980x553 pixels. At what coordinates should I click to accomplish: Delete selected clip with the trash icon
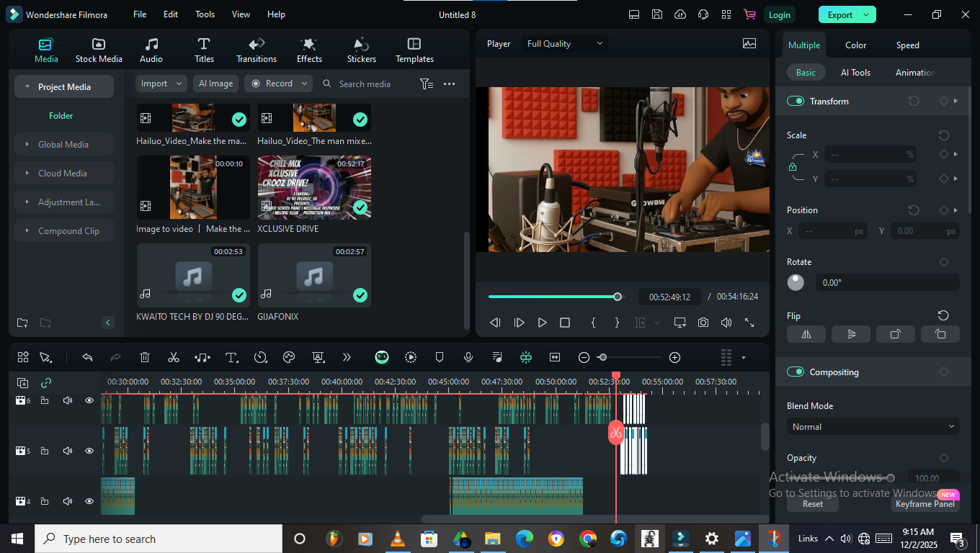pos(145,357)
